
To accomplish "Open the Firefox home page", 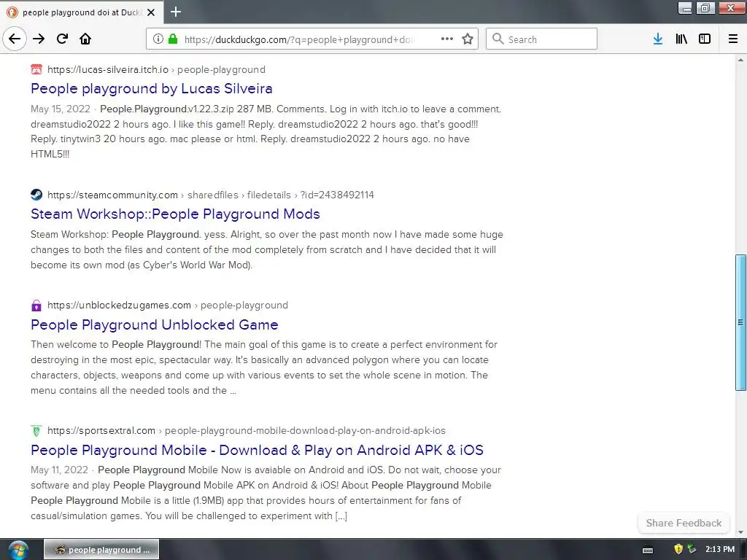I will click(85, 39).
